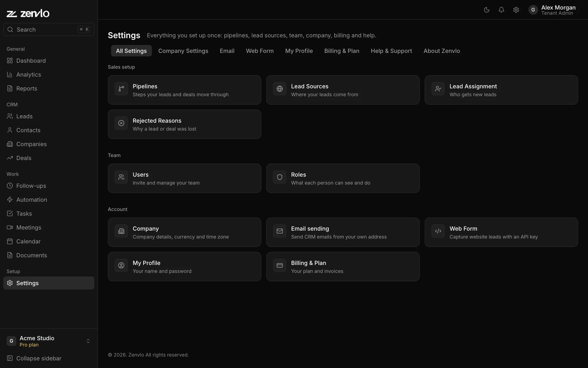Go to the About Zenvlo tab
The width and height of the screenshot is (588, 368).
point(442,51)
